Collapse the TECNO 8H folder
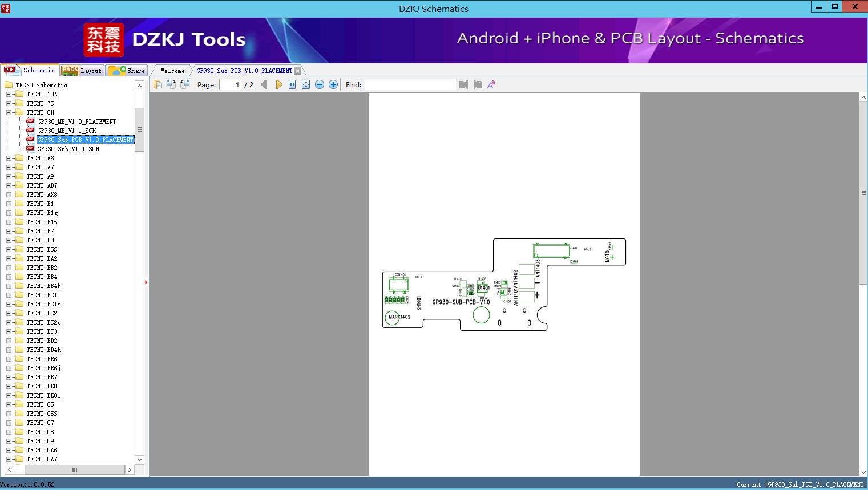This screenshot has width=868, height=490. click(x=9, y=112)
